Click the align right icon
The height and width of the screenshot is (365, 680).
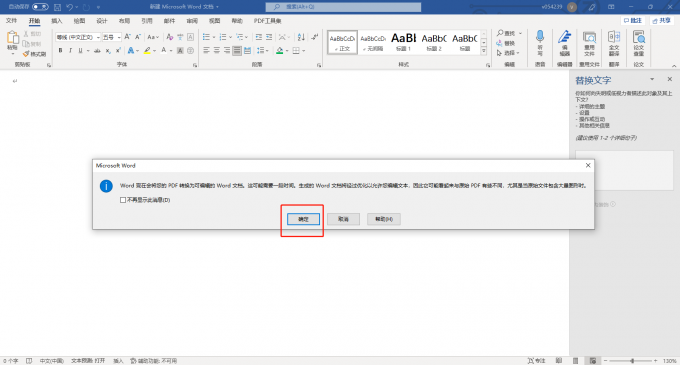pos(227,51)
